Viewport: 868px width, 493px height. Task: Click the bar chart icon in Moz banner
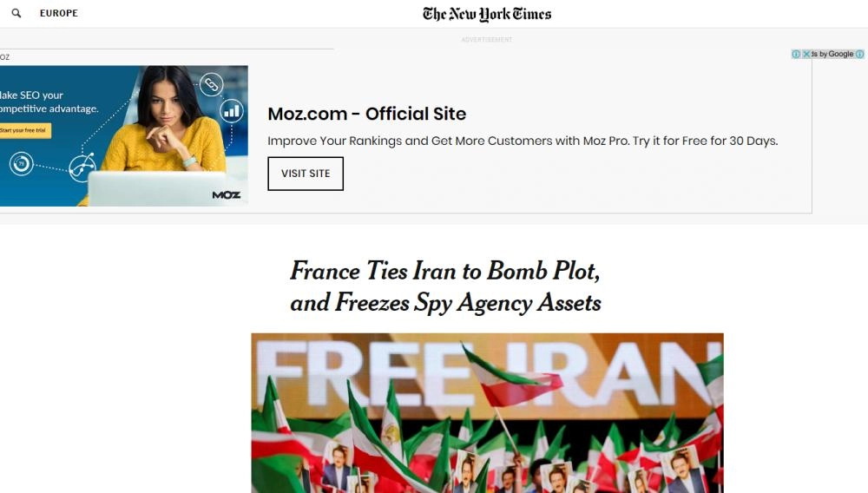tap(232, 110)
